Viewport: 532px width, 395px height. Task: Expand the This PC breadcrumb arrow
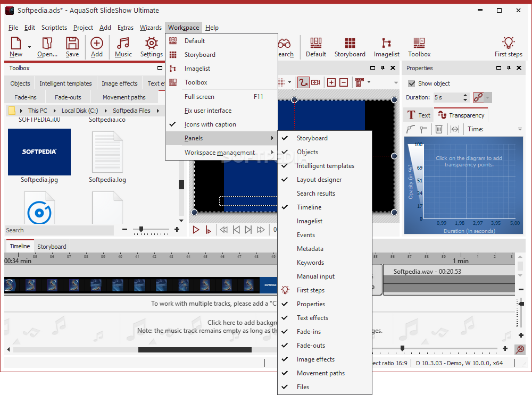pos(54,111)
